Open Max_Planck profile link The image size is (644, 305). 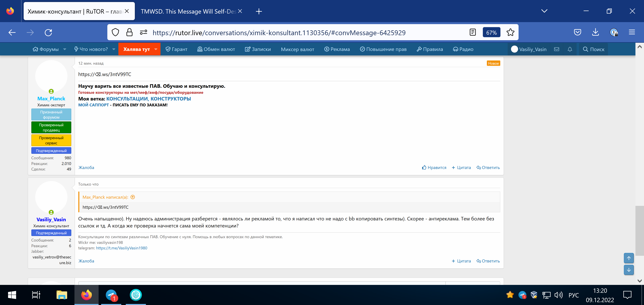[51, 99]
